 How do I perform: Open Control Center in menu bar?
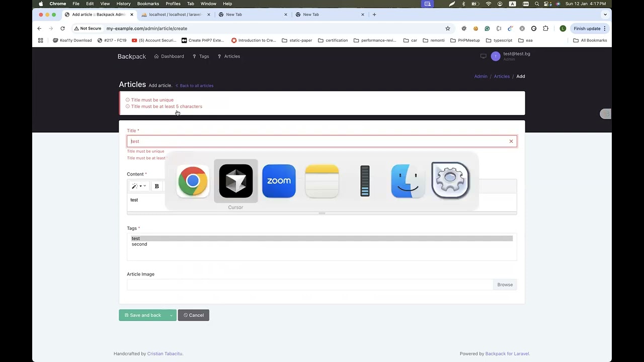pyautogui.click(x=547, y=4)
